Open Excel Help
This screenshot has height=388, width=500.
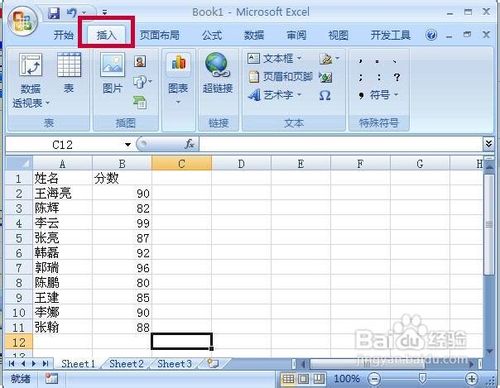click(x=431, y=35)
